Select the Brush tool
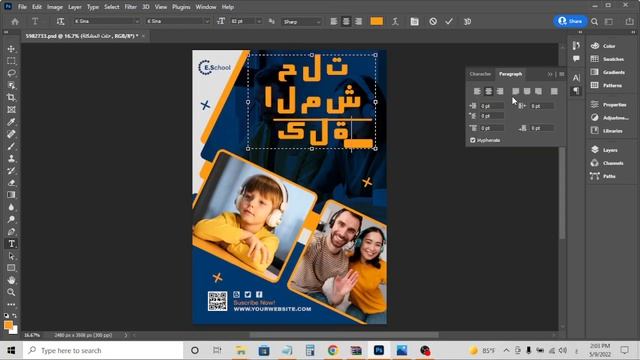The width and height of the screenshot is (640, 360). pyautogui.click(x=11, y=146)
